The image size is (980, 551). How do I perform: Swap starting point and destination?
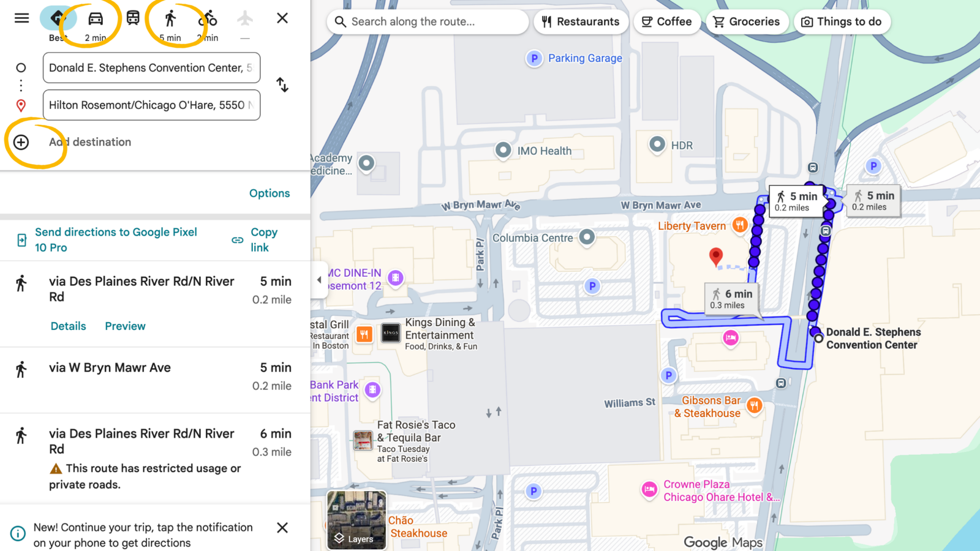282,84
